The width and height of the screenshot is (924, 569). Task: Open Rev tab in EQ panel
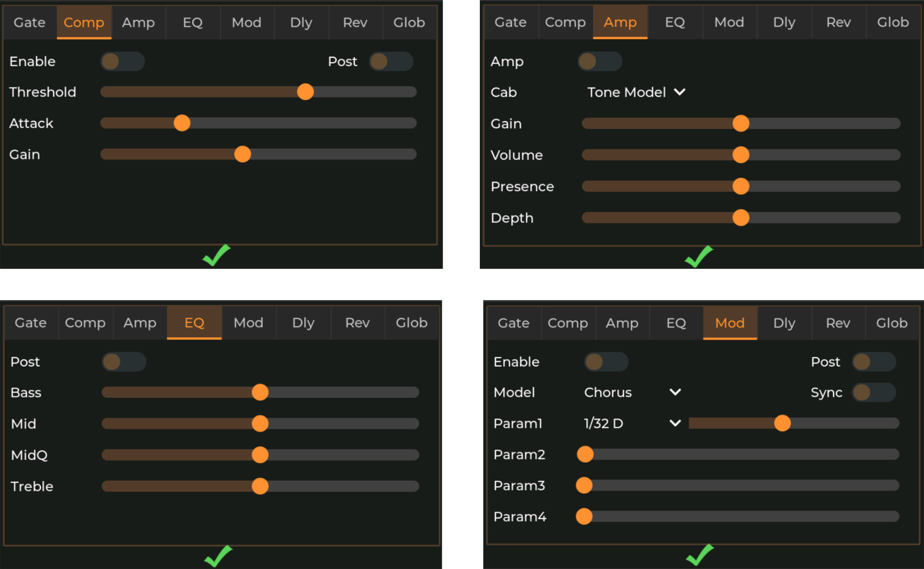click(x=357, y=323)
